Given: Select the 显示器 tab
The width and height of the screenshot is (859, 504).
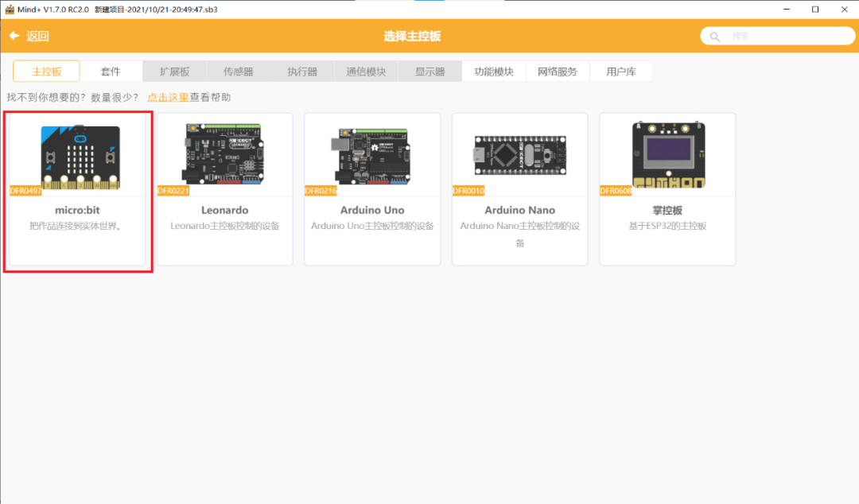Looking at the screenshot, I should (x=430, y=72).
